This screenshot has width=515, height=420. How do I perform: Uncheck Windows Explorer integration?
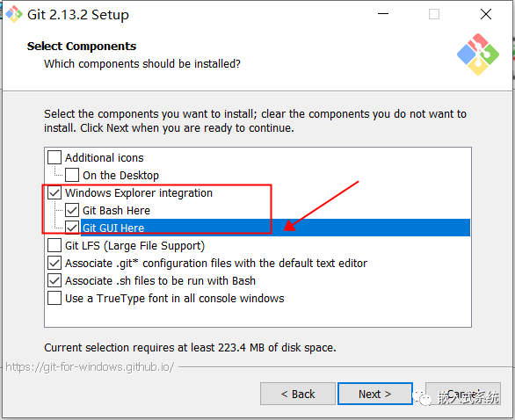[54, 192]
